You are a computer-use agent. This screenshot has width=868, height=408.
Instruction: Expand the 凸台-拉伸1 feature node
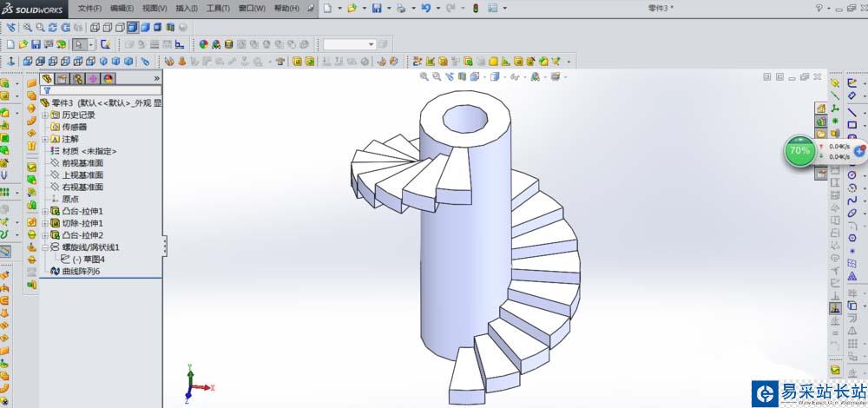coord(45,212)
